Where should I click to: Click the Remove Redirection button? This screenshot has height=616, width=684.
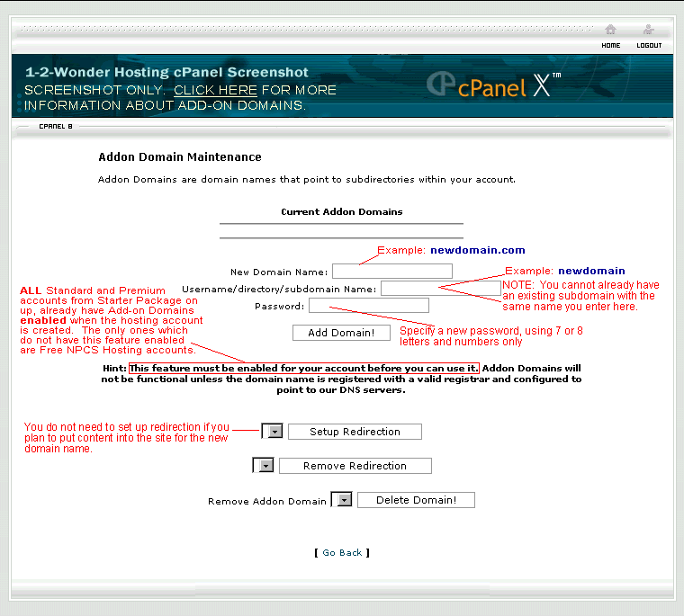[355, 466]
